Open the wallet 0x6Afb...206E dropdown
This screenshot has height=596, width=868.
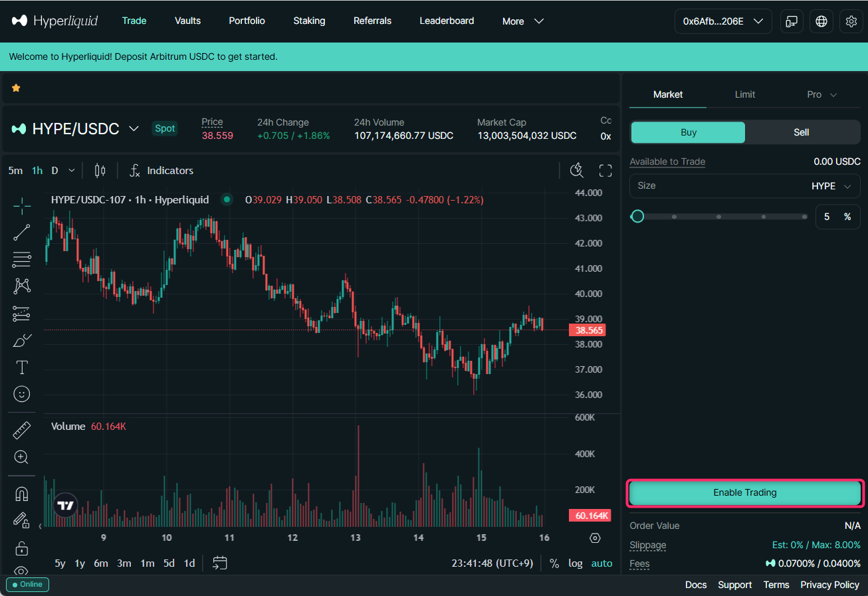pyautogui.click(x=723, y=21)
